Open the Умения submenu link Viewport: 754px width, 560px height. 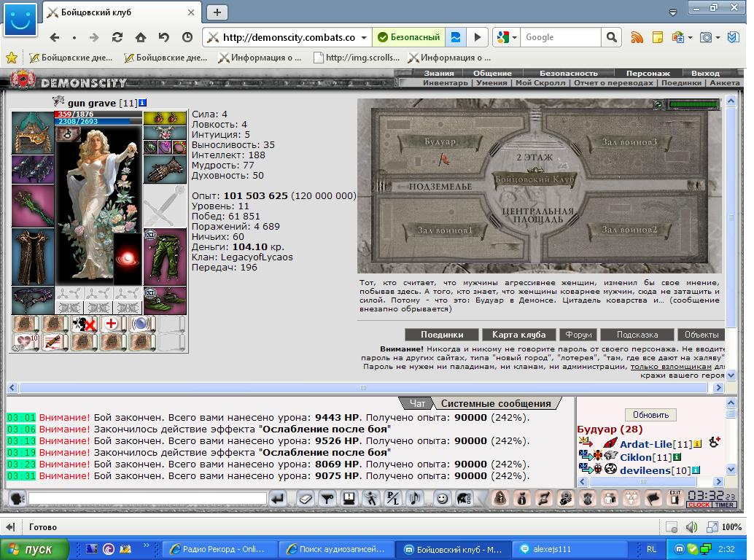point(491,82)
